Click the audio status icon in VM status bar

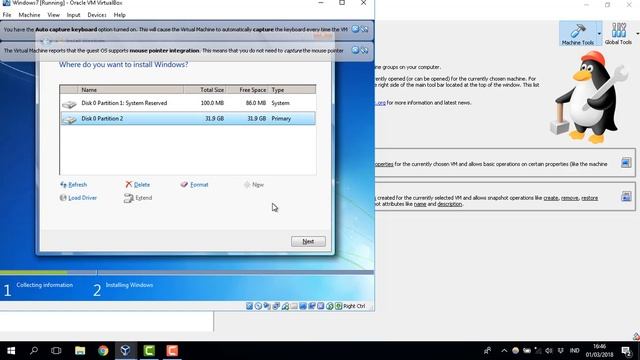[x=267, y=306]
